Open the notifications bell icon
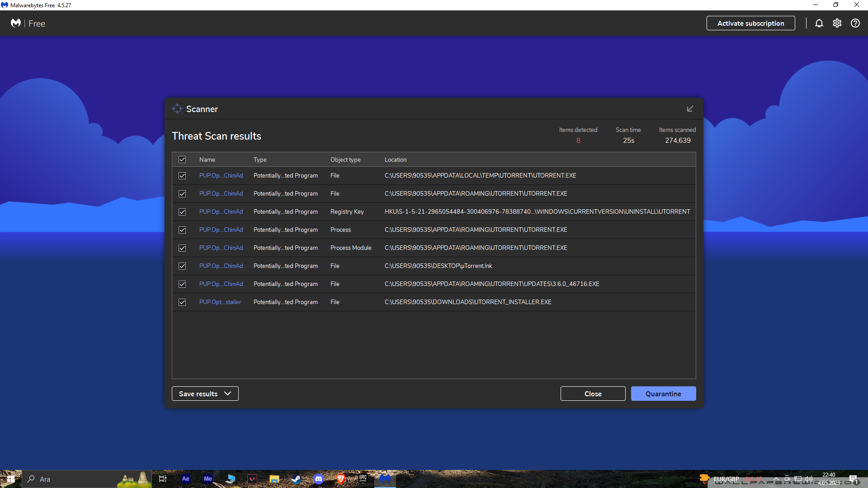Viewport: 868px width, 488px height. tap(819, 23)
